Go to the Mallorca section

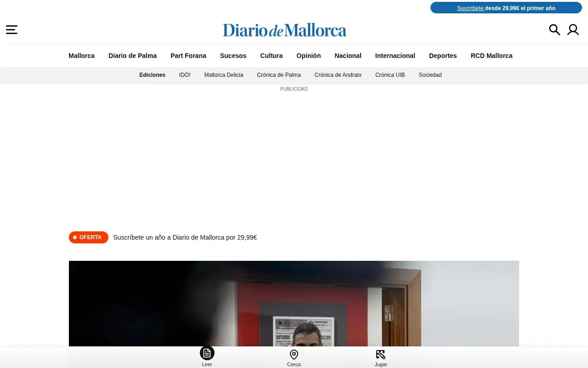click(x=82, y=56)
